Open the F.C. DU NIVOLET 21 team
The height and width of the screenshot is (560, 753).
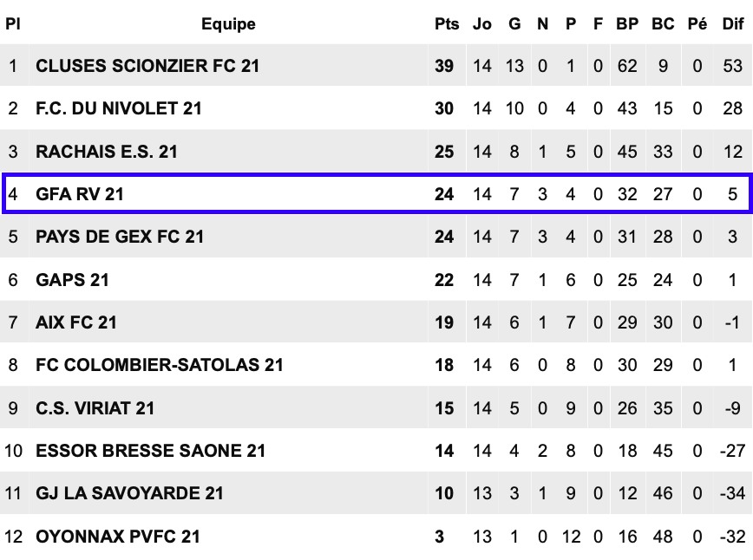pos(119,108)
